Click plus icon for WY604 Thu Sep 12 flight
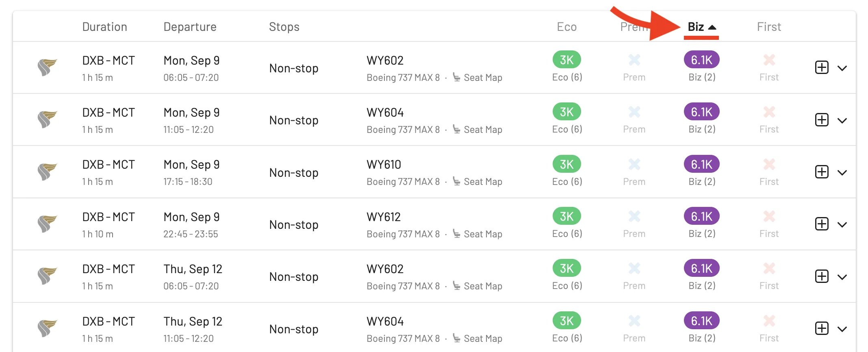The image size is (868, 352). (x=822, y=328)
